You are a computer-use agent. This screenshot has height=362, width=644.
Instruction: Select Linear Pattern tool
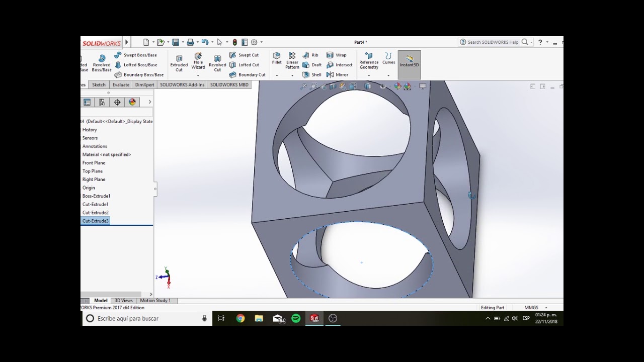292,61
